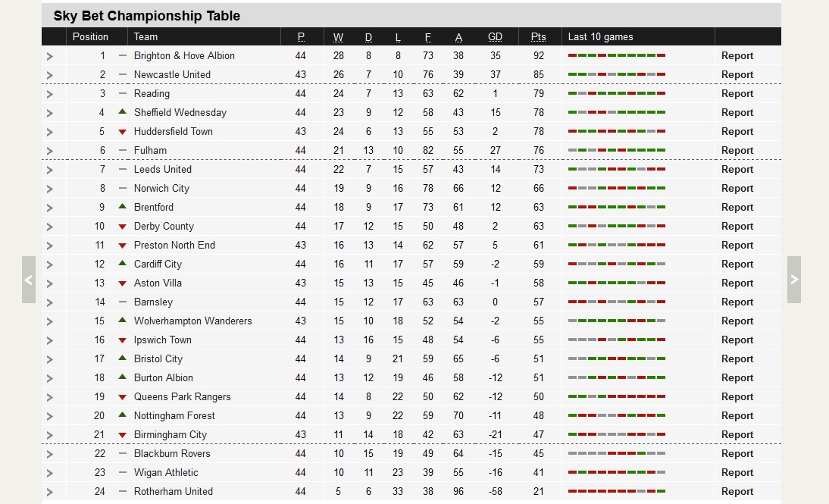Click Huddersfield Town's red down-movement arrow

point(122,132)
